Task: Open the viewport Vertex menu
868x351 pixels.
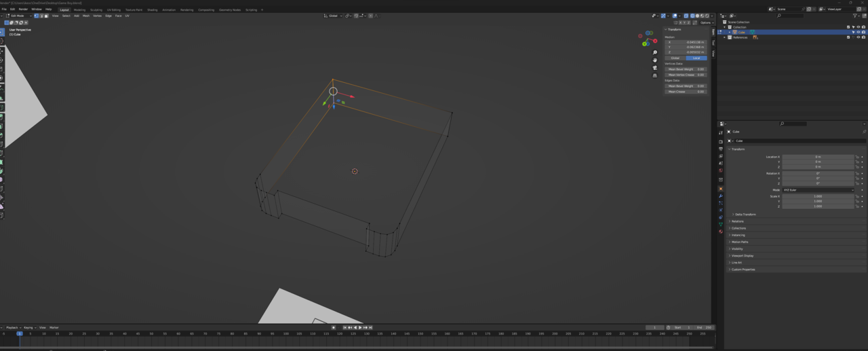Action: (x=97, y=16)
